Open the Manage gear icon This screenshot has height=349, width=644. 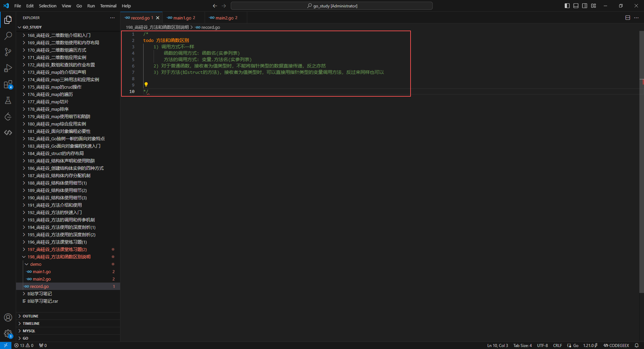pos(8,334)
